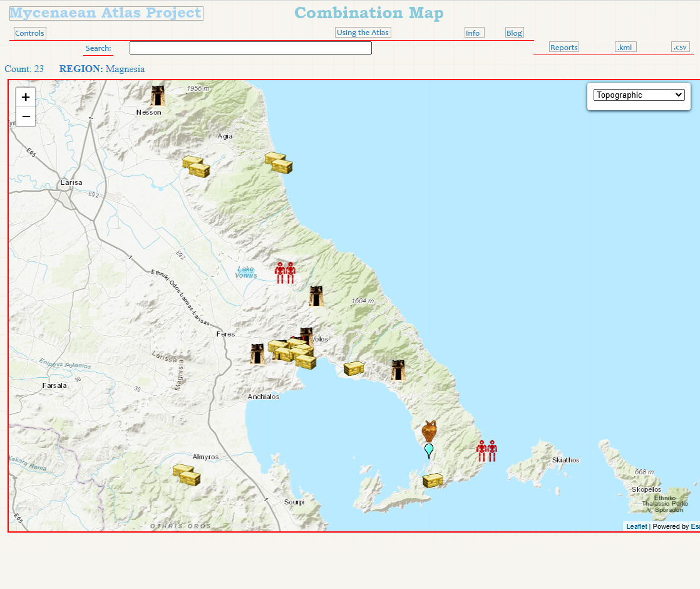This screenshot has height=589, width=700.
Task: Open the Using the Atlas page
Action: 363,33
